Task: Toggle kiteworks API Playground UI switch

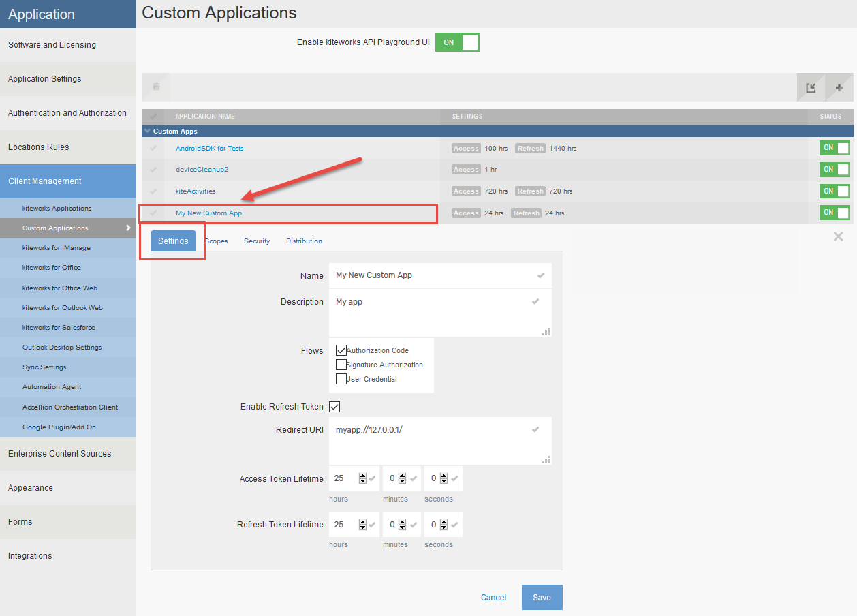Action: (x=457, y=42)
